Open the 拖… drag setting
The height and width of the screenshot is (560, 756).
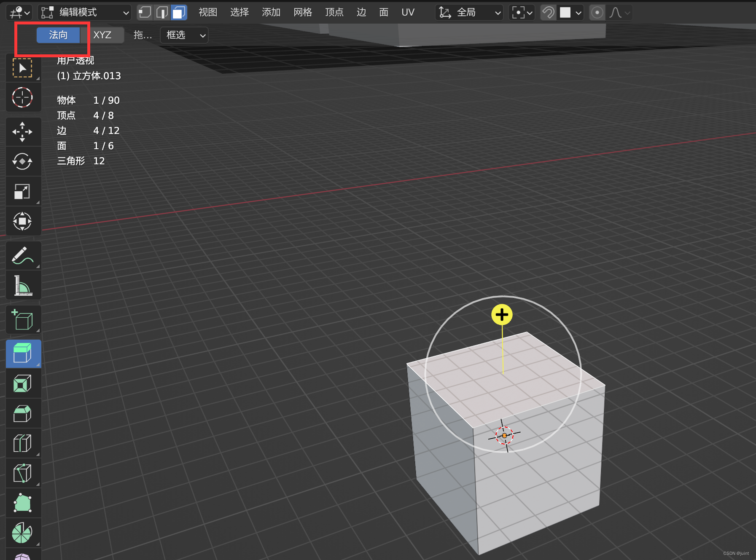point(143,35)
